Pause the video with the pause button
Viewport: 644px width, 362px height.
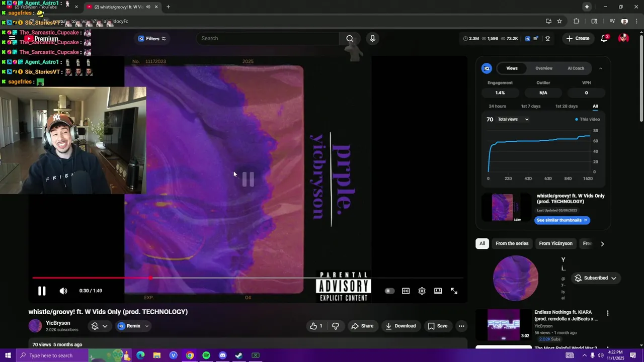point(42,291)
